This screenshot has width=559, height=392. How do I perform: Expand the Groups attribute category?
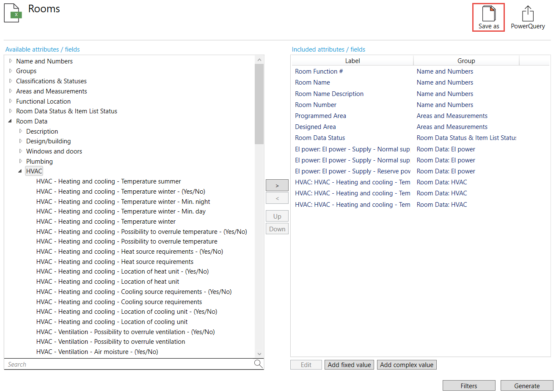(10, 71)
